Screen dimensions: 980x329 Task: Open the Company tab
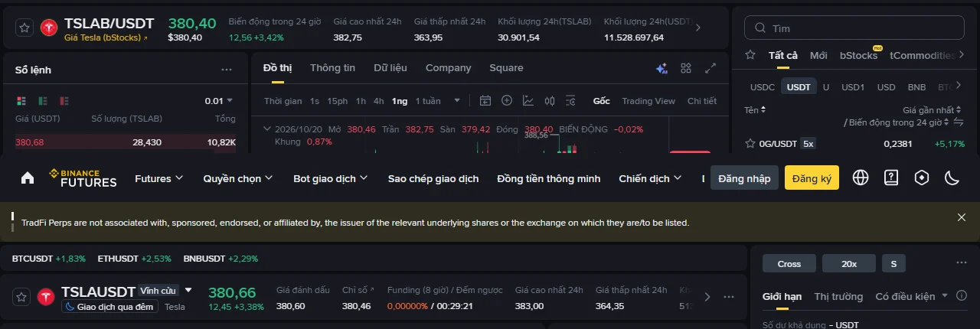[x=449, y=68]
